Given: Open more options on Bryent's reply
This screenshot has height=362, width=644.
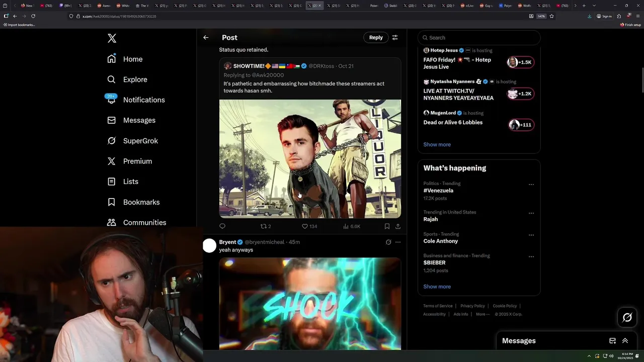Looking at the screenshot, I should pos(398,242).
